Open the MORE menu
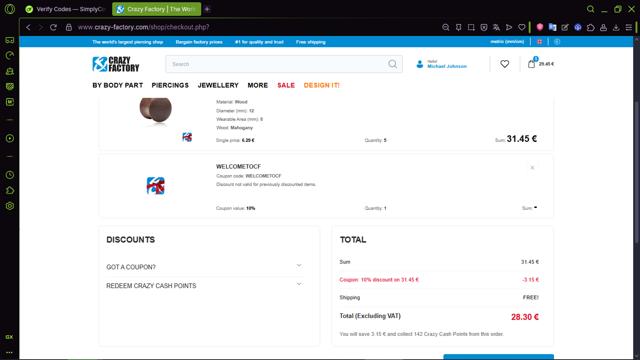The image size is (640, 360). [258, 85]
